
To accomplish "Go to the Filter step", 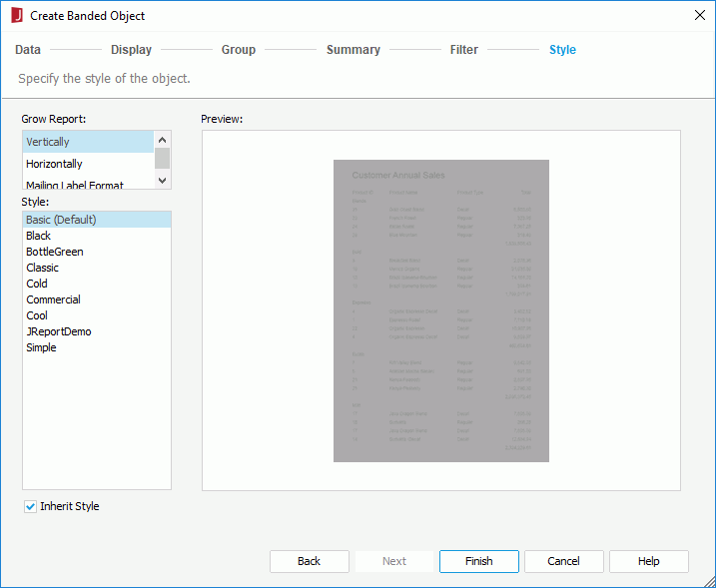I will tap(464, 49).
